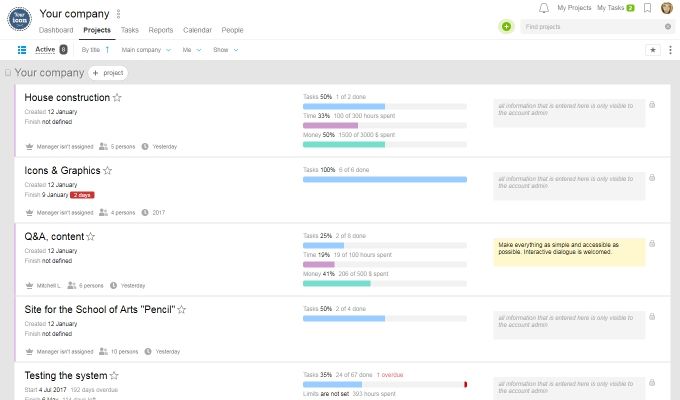
Task: Click the notifications bell icon
Action: tap(543, 8)
